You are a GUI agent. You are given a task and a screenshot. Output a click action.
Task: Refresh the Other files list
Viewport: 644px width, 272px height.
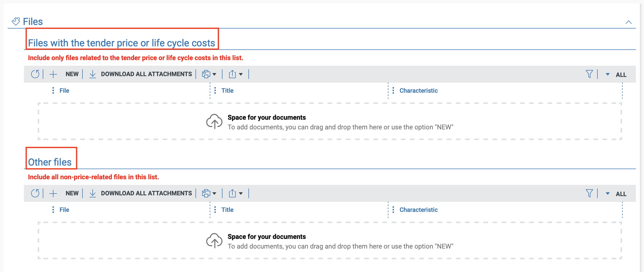tap(35, 193)
